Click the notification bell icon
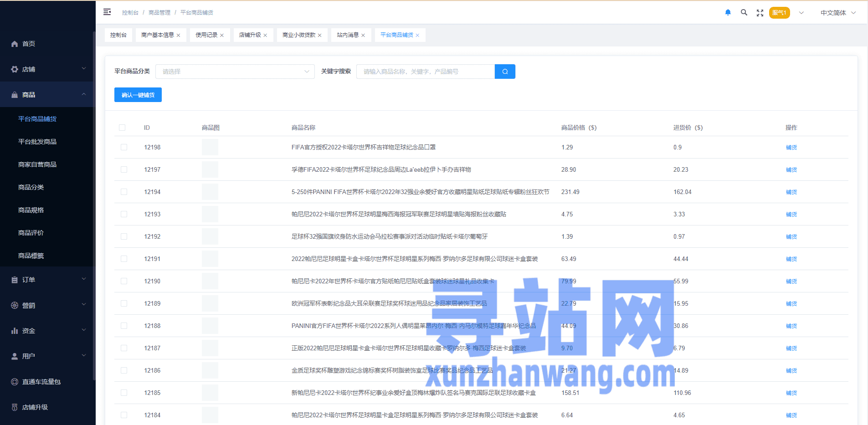The height and width of the screenshot is (425, 868). pos(728,13)
